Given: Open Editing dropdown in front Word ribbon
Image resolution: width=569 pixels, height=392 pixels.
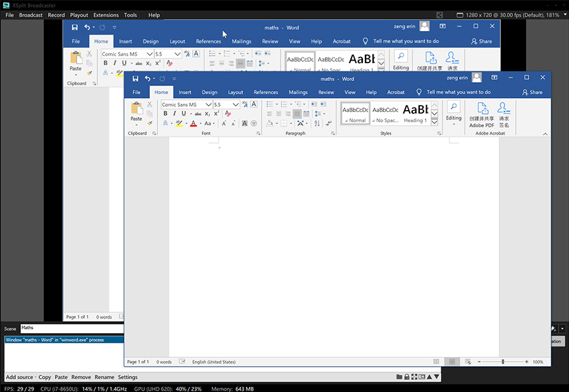Looking at the screenshot, I should [x=453, y=113].
